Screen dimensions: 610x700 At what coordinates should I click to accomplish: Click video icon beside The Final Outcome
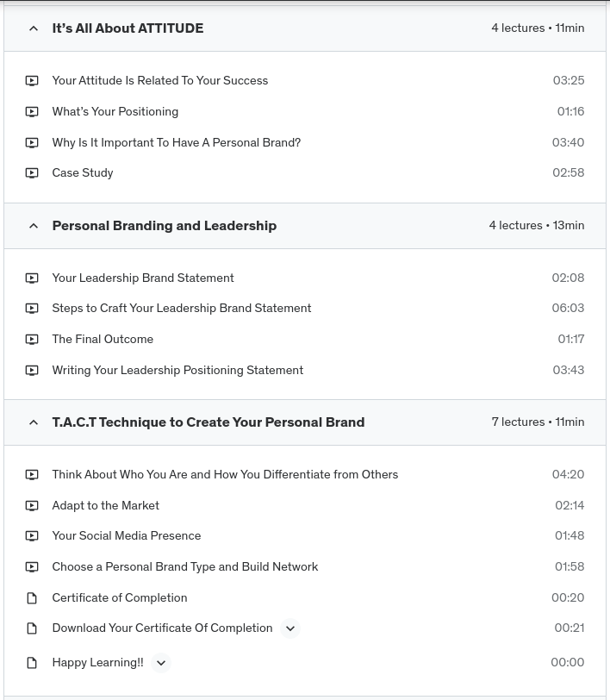(x=32, y=340)
